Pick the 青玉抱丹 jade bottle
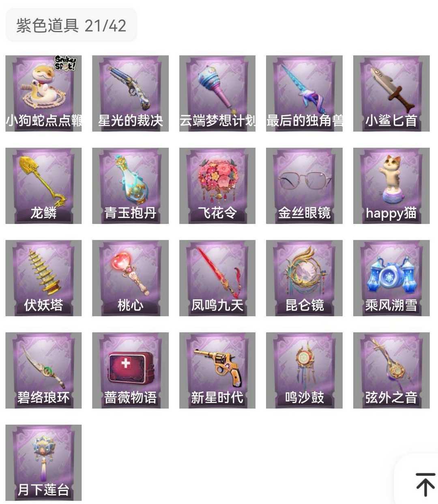The width and height of the screenshot is (438, 504). click(x=130, y=186)
